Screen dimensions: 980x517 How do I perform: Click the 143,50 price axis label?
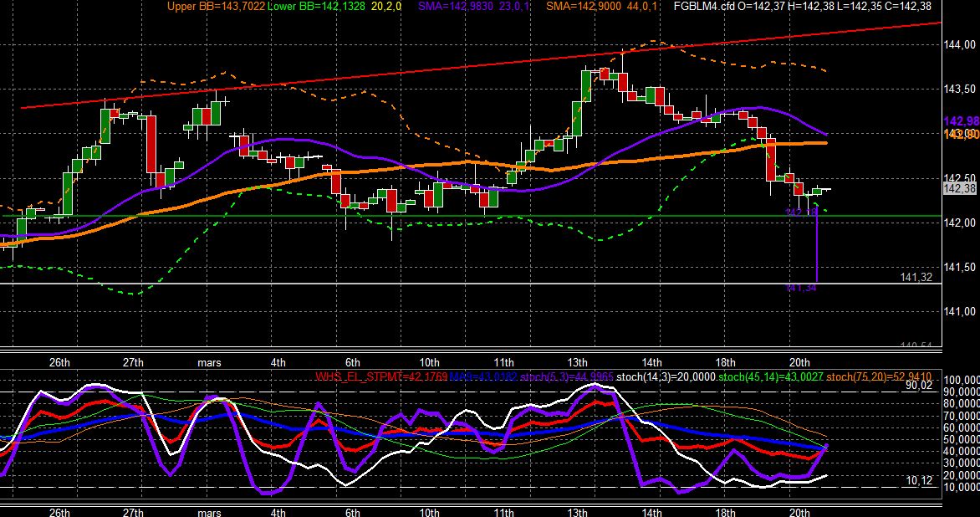pyautogui.click(x=960, y=90)
